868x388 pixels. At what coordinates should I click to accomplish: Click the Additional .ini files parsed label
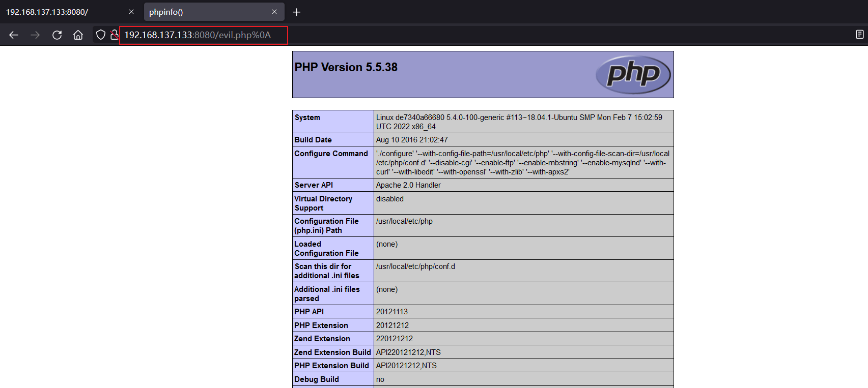[327, 294]
